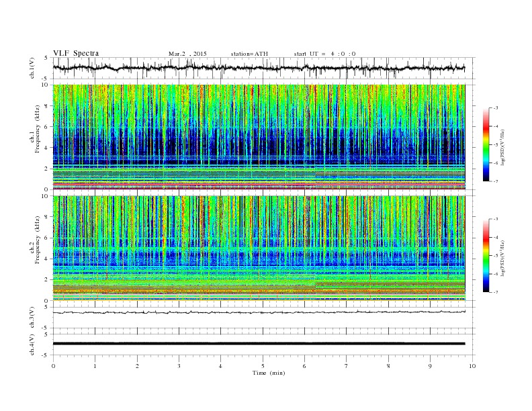The width and height of the screenshot is (532, 411).
Task: Click the "2" kHz tick of ch.1 spectrogram
Action: coord(47,169)
